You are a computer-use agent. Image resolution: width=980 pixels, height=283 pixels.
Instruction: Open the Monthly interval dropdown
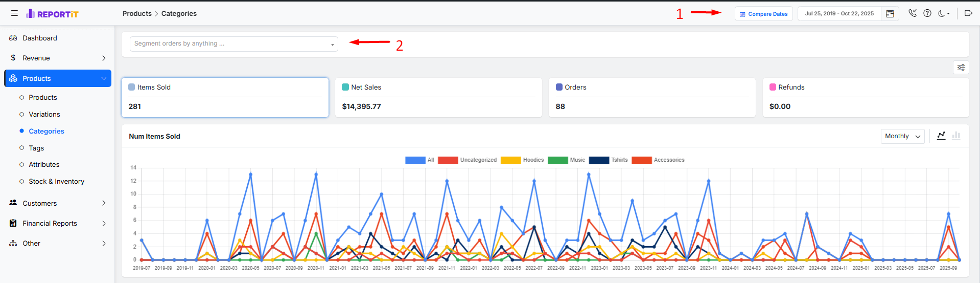pyautogui.click(x=902, y=136)
